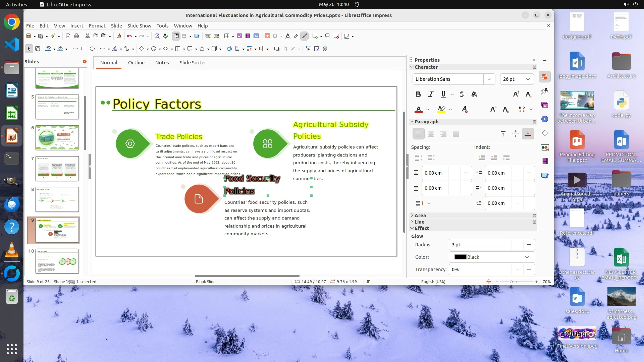Select slide 10 thumbnail in Slides panel
Image resolution: width=644 pixels, height=362 pixels.
[57, 261]
